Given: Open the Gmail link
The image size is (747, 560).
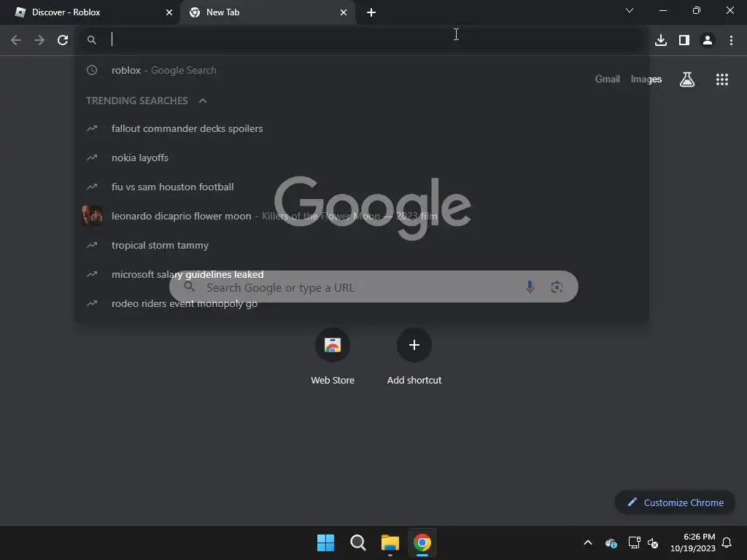Looking at the screenshot, I should pyautogui.click(x=607, y=79).
